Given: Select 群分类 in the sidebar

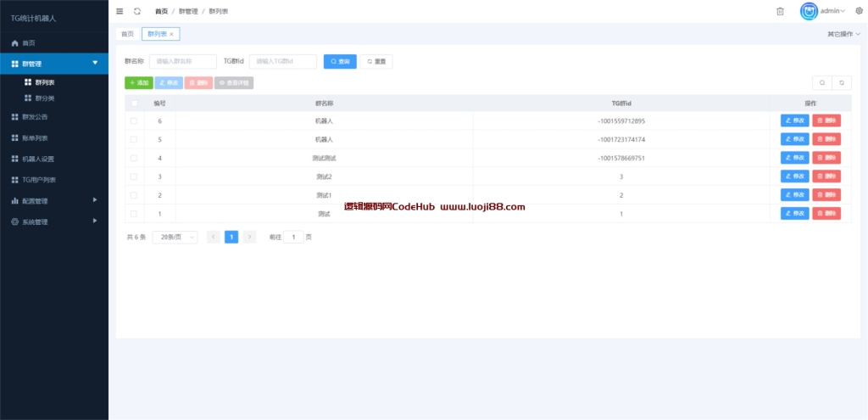Looking at the screenshot, I should click(x=54, y=98).
